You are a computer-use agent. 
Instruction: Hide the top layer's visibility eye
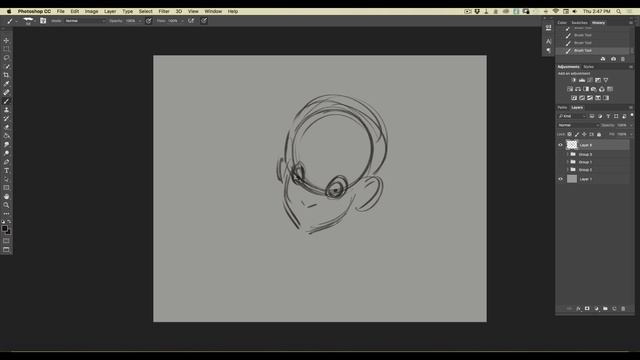point(560,145)
